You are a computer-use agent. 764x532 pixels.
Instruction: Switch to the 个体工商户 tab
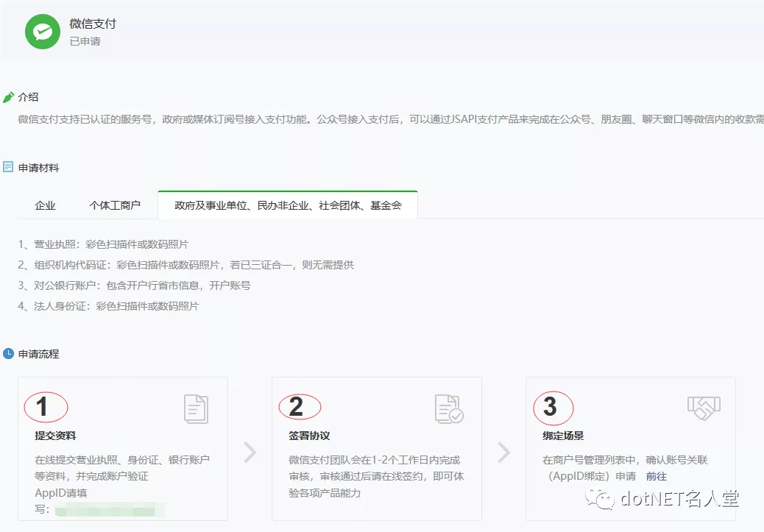point(115,205)
